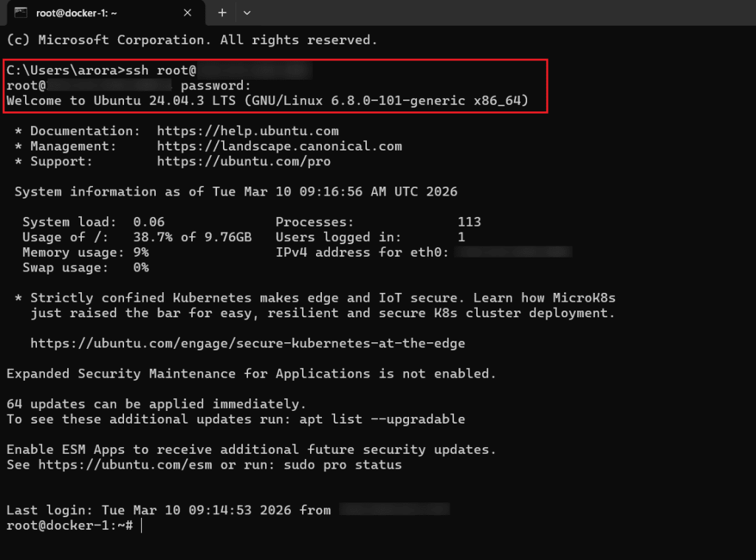The image size is (756, 560).
Task: Open the landscape.canonical.com management link
Action: (x=279, y=146)
